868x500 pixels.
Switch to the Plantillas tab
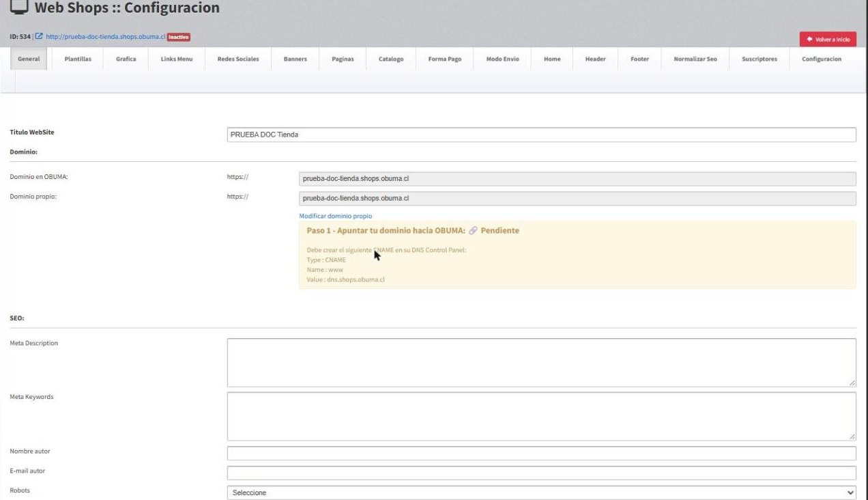click(x=78, y=59)
